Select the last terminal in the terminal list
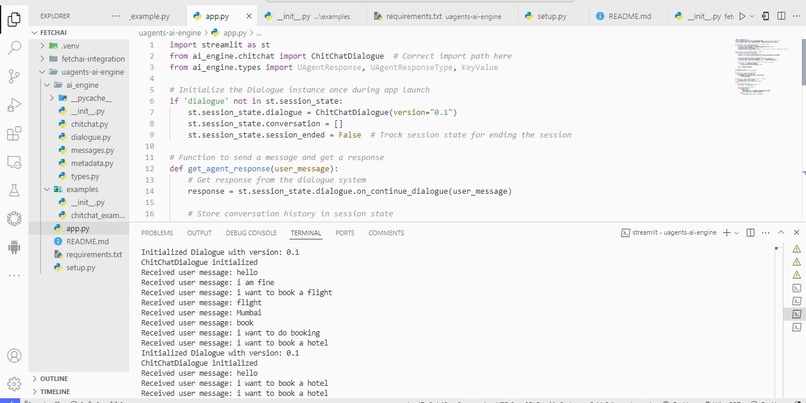 point(797,327)
